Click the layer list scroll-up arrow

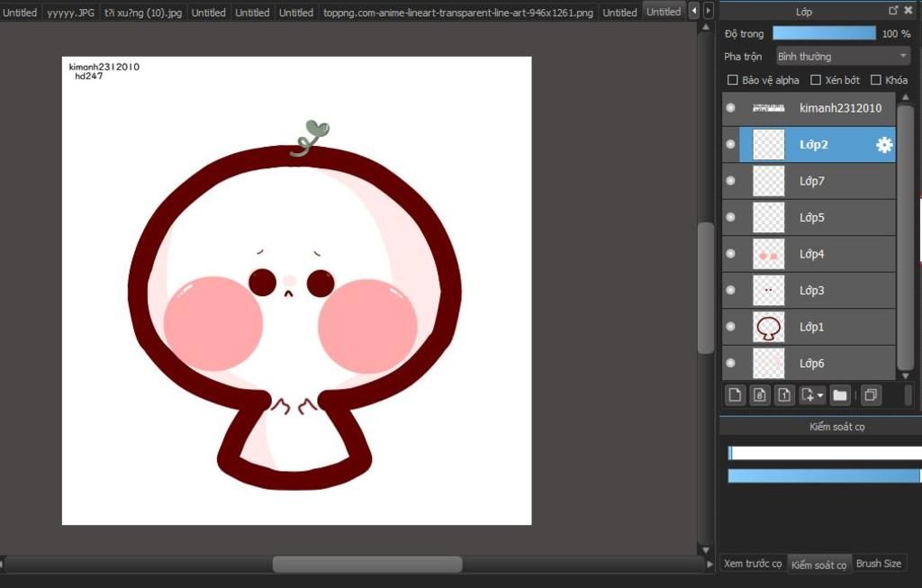906,97
